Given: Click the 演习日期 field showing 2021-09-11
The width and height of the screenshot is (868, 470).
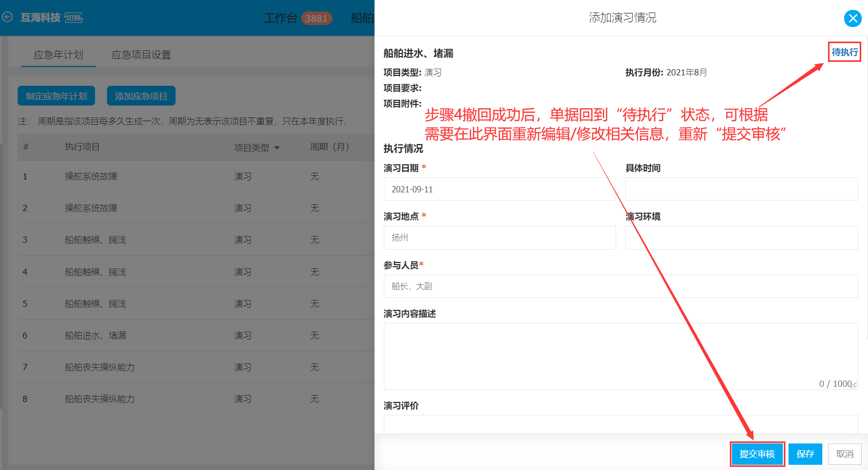Looking at the screenshot, I should [x=500, y=189].
